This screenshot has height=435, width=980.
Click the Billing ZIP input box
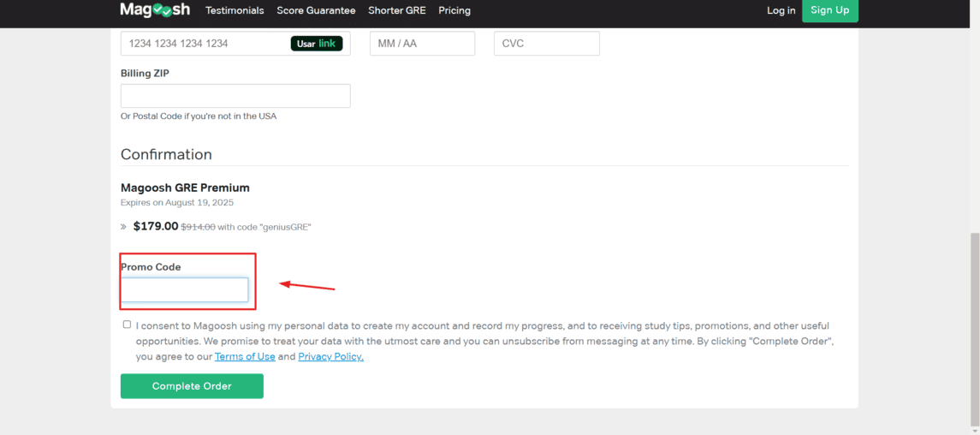pyautogui.click(x=235, y=96)
